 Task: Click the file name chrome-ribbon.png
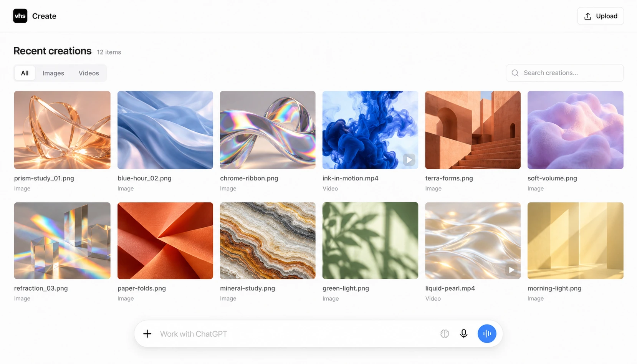point(249,178)
